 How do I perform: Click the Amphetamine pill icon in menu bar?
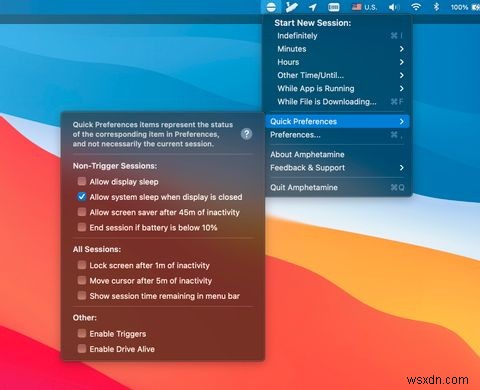click(271, 7)
